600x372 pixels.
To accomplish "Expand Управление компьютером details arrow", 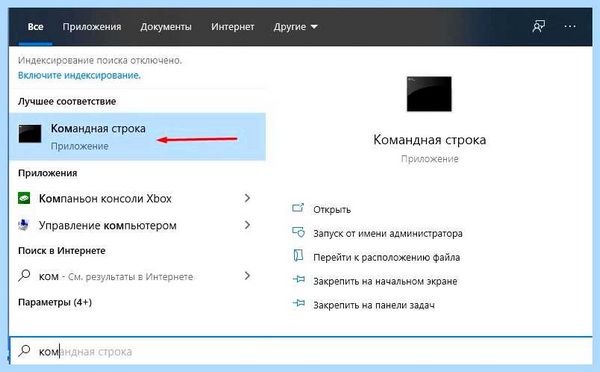I will [x=247, y=225].
